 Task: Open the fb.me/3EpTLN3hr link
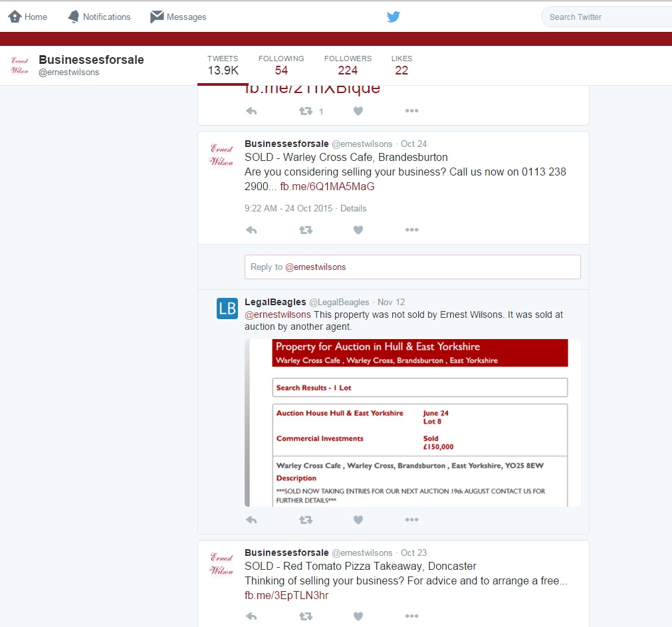click(286, 595)
